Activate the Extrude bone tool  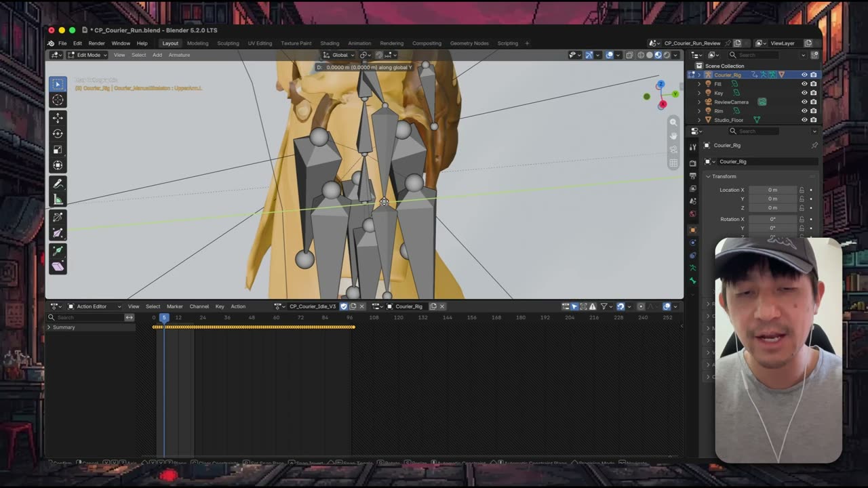tap(58, 251)
